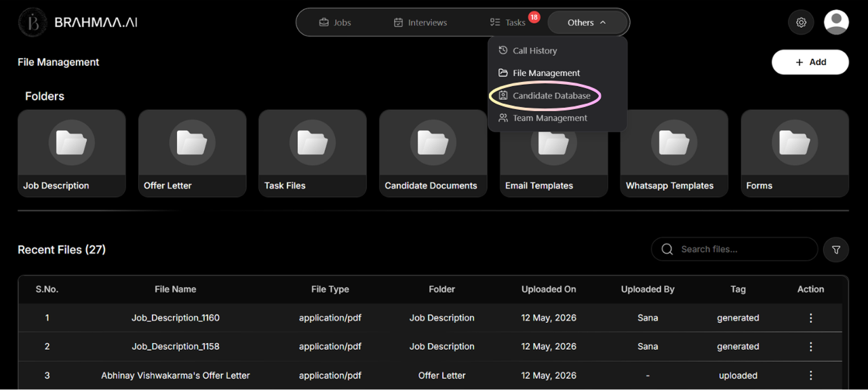Click the Call History clock icon
The height and width of the screenshot is (390, 868).
point(503,50)
